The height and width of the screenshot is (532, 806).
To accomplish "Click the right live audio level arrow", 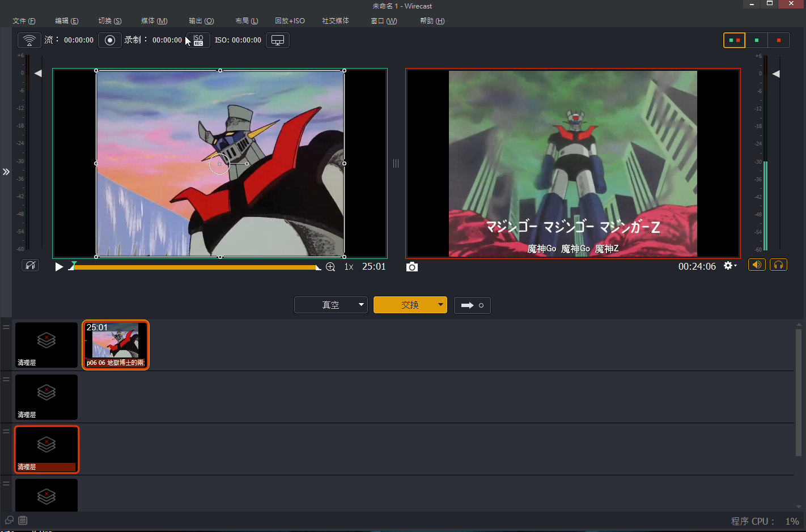I will (x=776, y=74).
